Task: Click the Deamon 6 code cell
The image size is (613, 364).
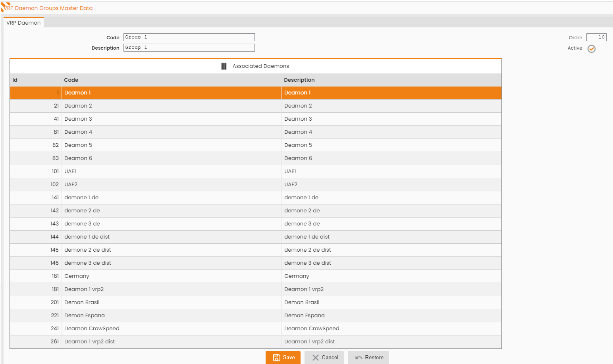Action: 172,158
